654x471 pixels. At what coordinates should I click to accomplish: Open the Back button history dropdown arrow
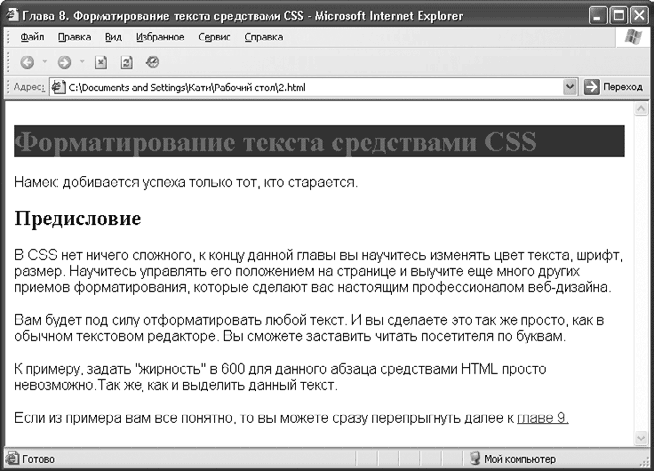45,62
